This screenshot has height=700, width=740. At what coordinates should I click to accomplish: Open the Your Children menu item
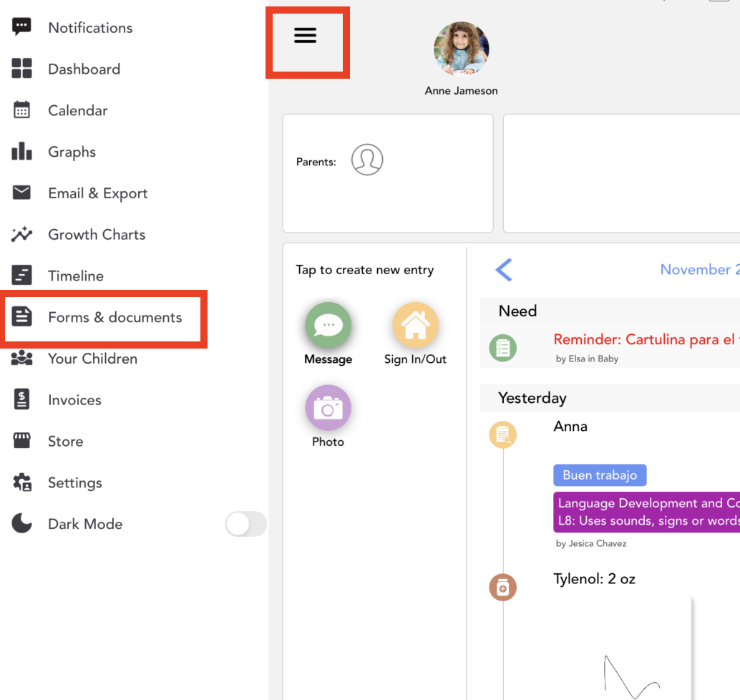click(92, 359)
